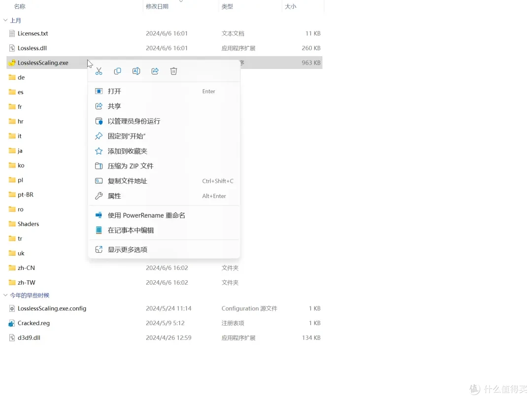Select the Licenses.txt file icon
Screen dimensions: 532x400
click(12, 33)
